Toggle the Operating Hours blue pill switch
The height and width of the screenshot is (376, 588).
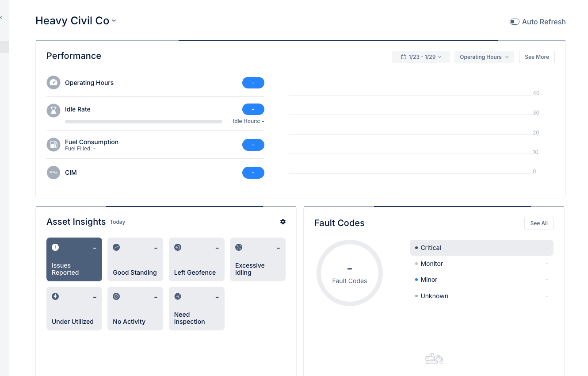point(253,83)
